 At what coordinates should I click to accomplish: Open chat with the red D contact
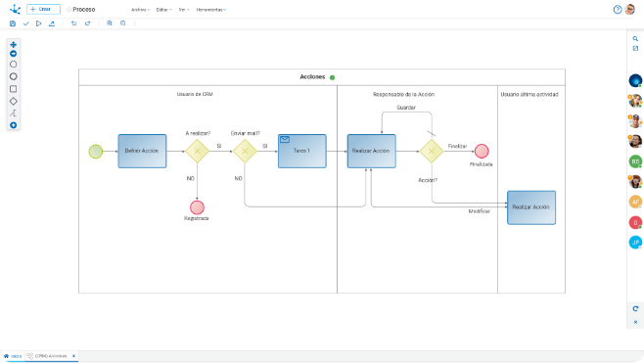point(635,222)
